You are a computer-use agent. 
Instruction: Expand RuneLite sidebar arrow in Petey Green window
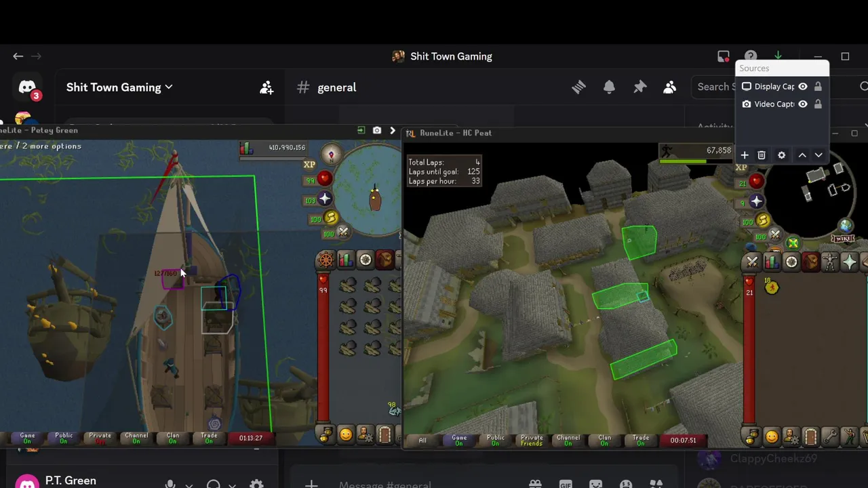393,130
